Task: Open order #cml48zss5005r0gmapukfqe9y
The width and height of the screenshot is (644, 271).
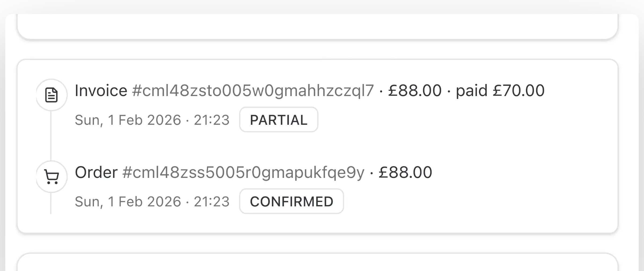Action: point(243,172)
